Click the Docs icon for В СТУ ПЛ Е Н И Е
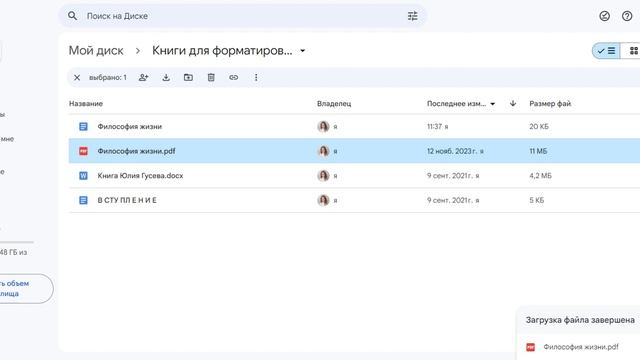The height and width of the screenshot is (360, 640). pos(83,200)
